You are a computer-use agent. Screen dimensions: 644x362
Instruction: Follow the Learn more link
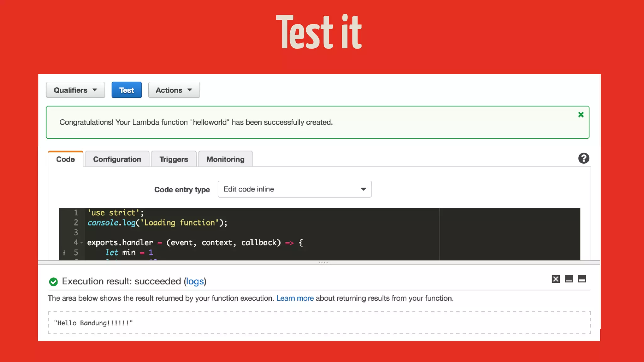(295, 298)
